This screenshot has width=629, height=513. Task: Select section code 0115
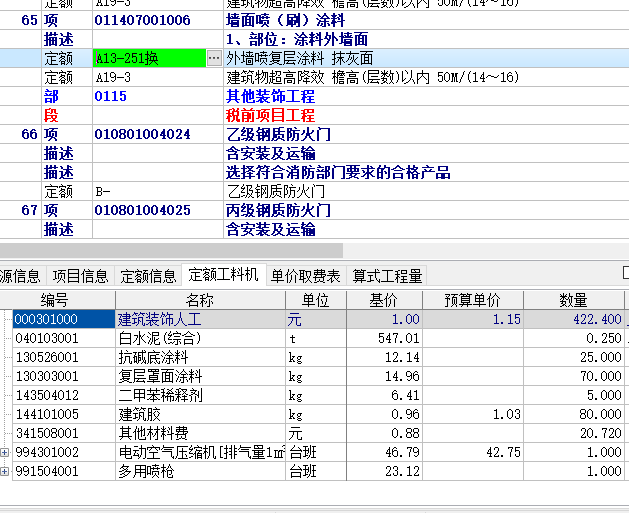(x=111, y=97)
